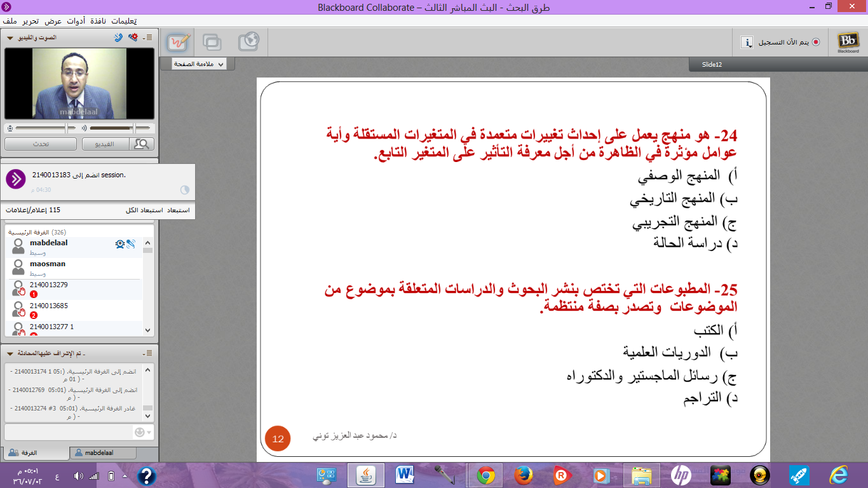Click the purple notification arrow icon
Viewport: 868px width, 488px height.
[x=15, y=179]
